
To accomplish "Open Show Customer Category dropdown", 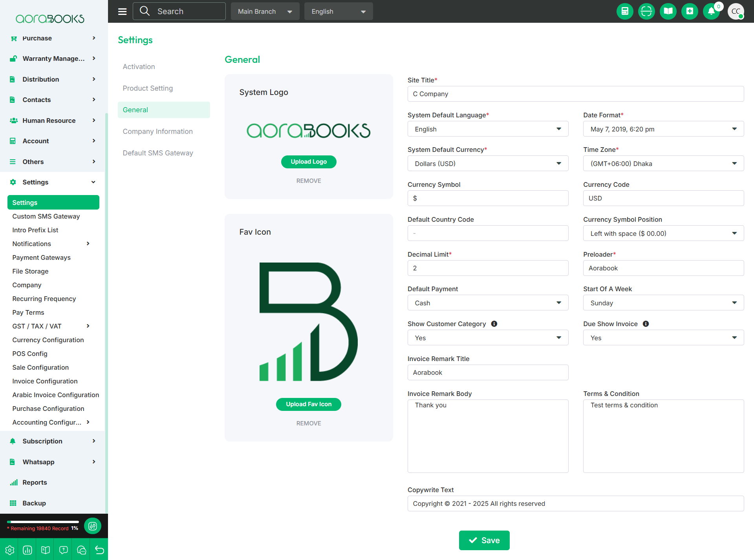I will point(488,338).
